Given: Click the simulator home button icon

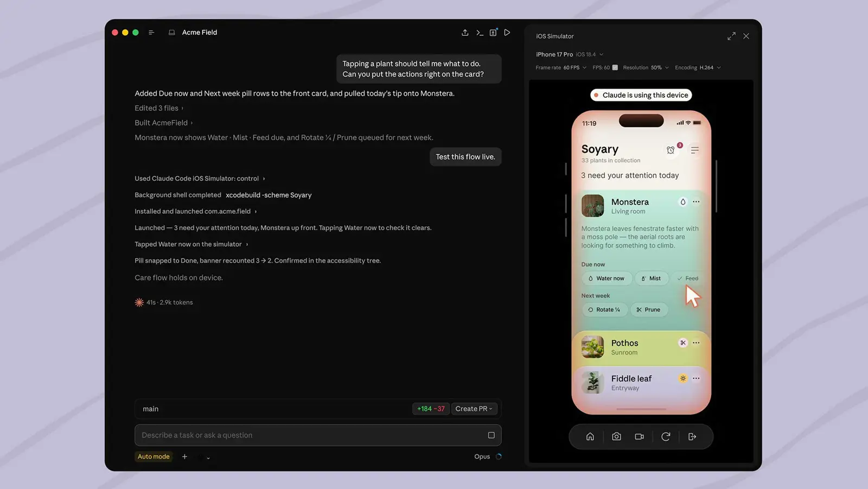Looking at the screenshot, I should click(x=590, y=436).
